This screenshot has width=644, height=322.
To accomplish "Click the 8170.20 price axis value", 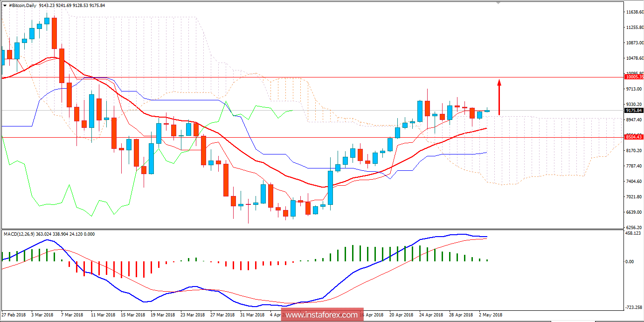I will pyautogui.click(x=635, y=151).
